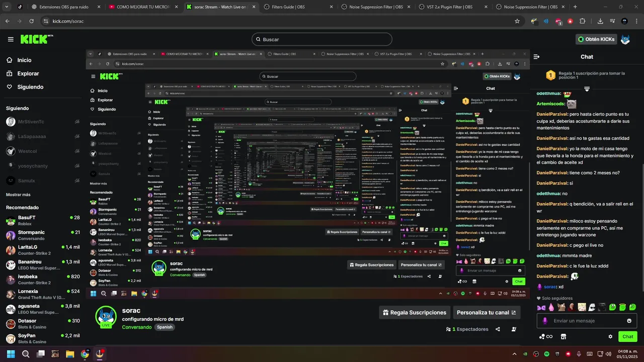This screenshot has height=362, width=644.
Task: Click the Spanish language tag
Action: 165,327
